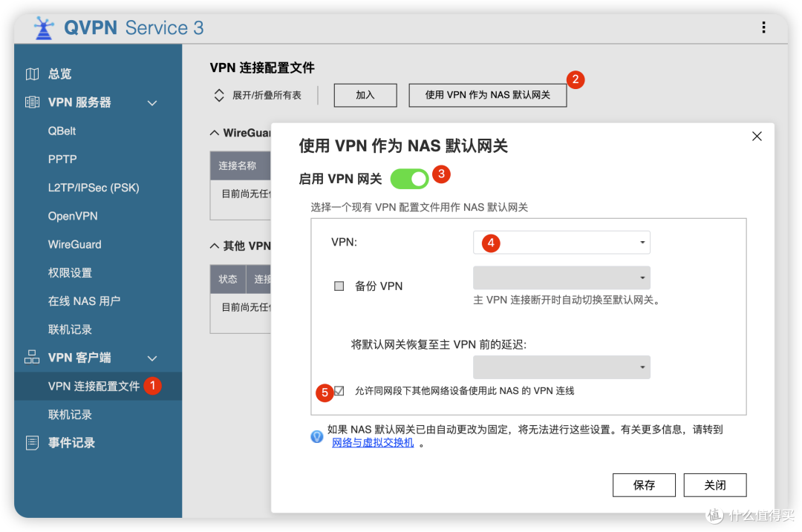Open 权限设置 page

tap(70, 273)
